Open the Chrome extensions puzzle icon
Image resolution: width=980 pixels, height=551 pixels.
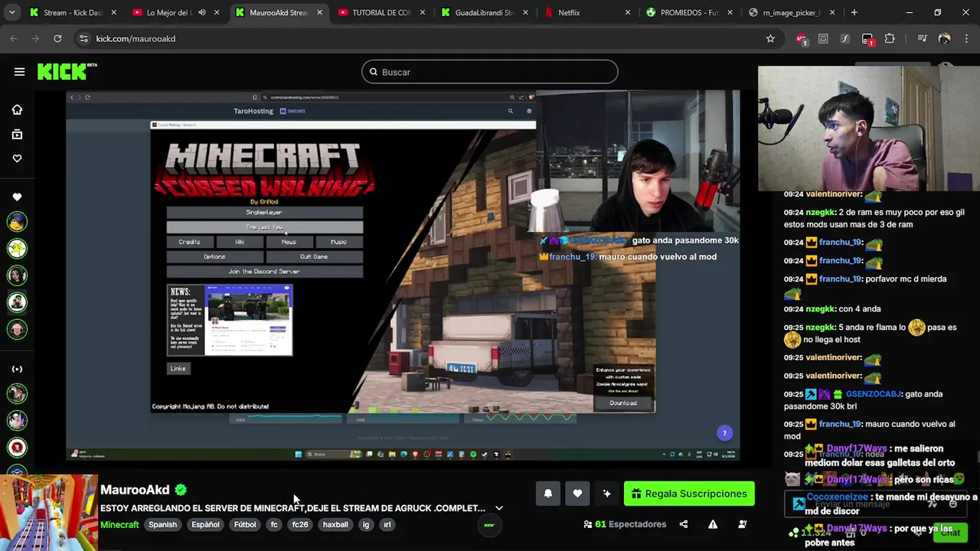tap(890, 38)
